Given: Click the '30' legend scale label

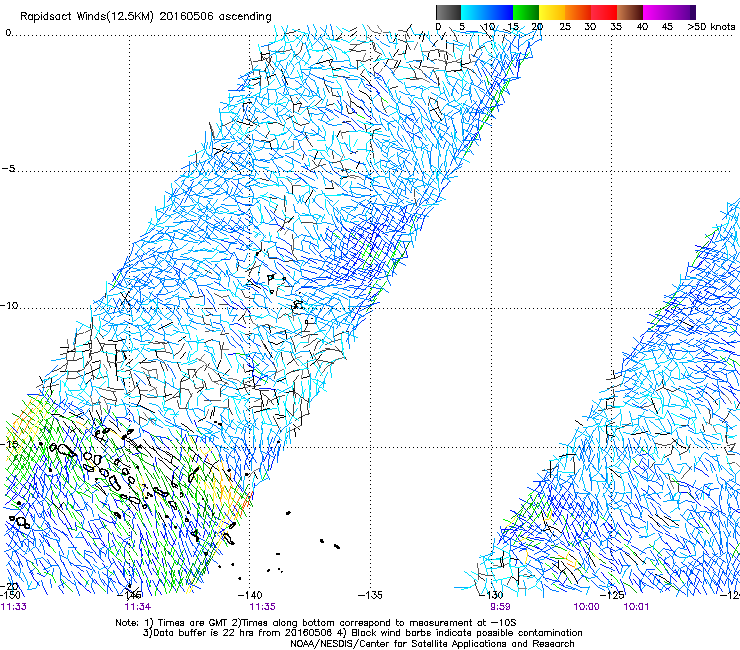Looking at the screenshot, I should point(590,26).
